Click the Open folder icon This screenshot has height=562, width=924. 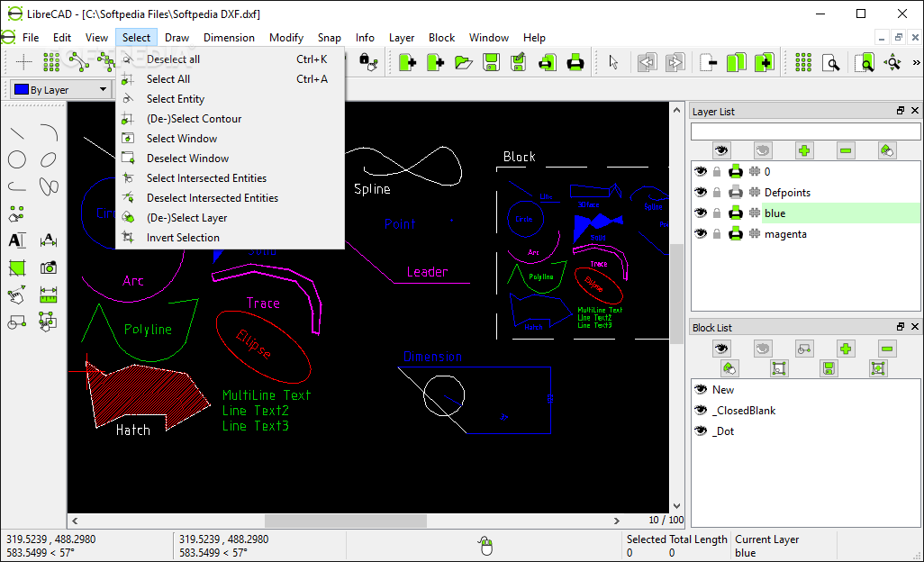[x=464, y=62]
